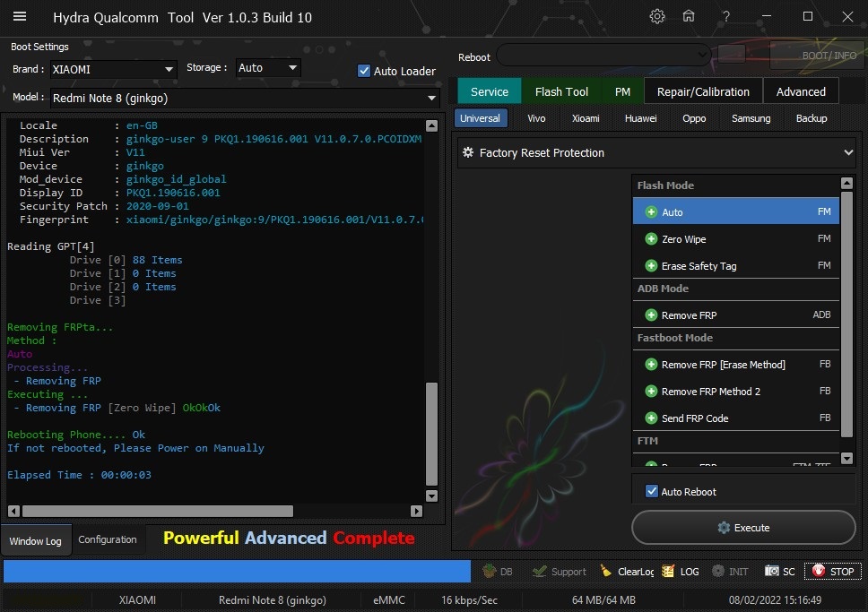The width and height of the screenshot is (868, 612).
Task: Toggle the Auto Reboot checkbox
Action: (x=652, y=491)
